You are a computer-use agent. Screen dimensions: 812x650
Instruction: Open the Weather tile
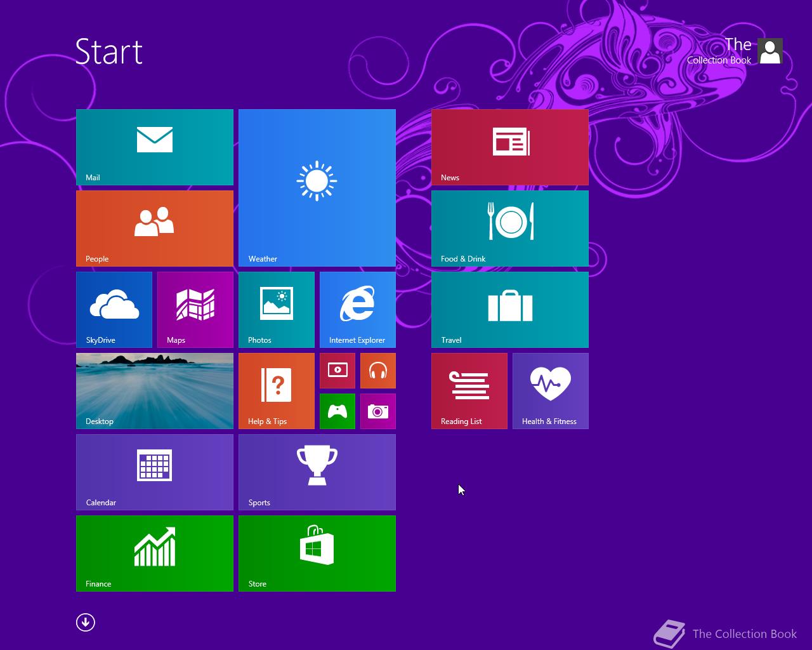tap(317, 188)
